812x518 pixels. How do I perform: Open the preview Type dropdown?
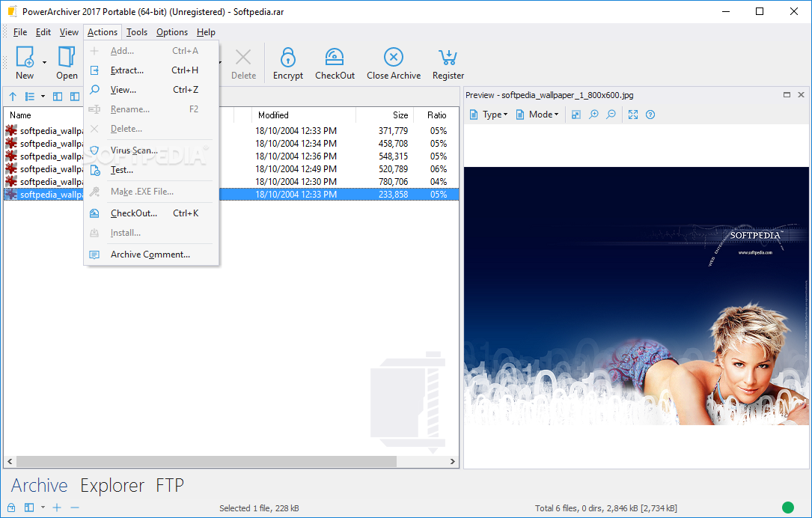(x=489, y=115)
